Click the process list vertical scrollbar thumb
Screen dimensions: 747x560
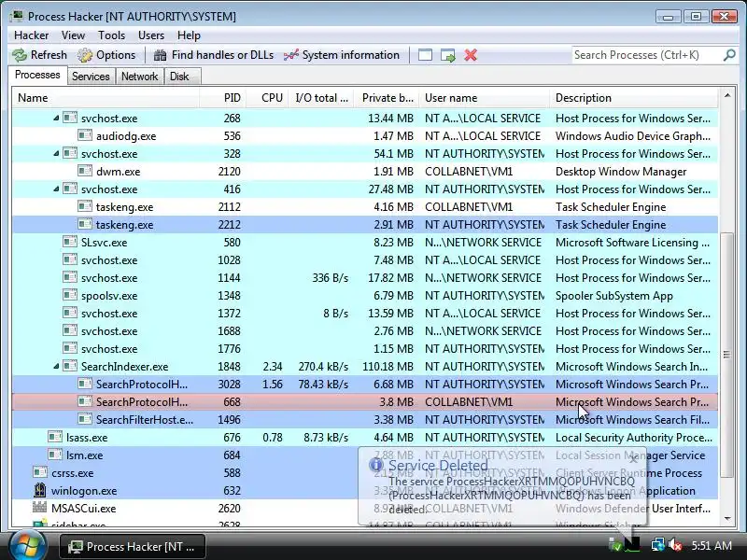[x=726, y=355]
